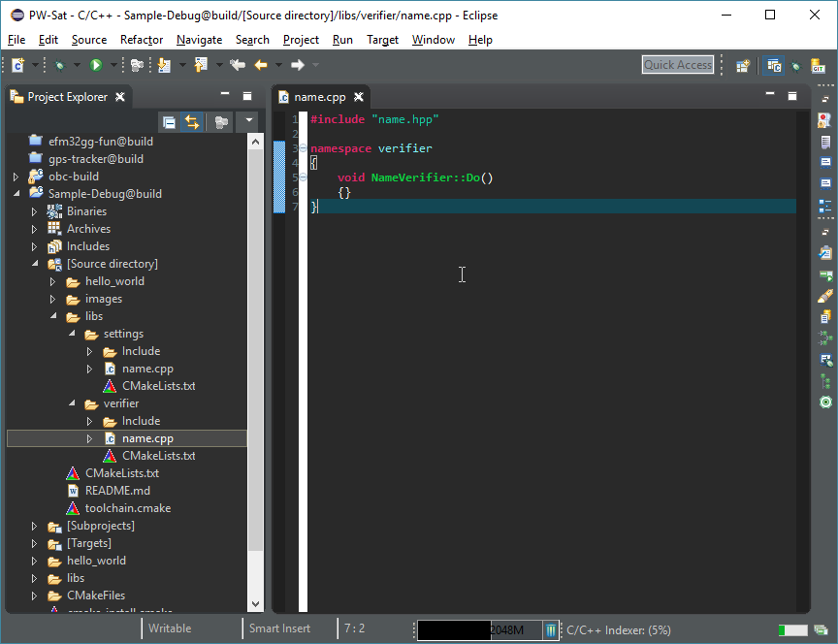This screenshot has height=644, width=838.
Task: Expand the CMakeFiles folder
Action: click(x=34, y=596)
